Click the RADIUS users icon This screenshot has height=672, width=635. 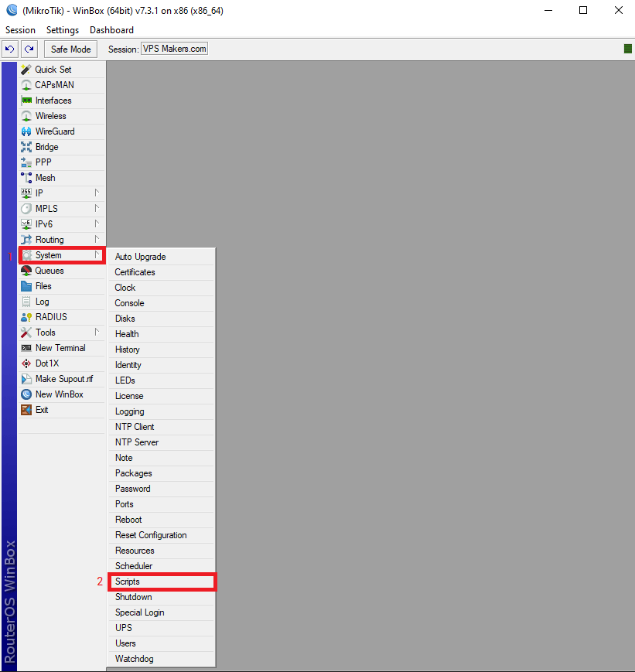[26, 317]
